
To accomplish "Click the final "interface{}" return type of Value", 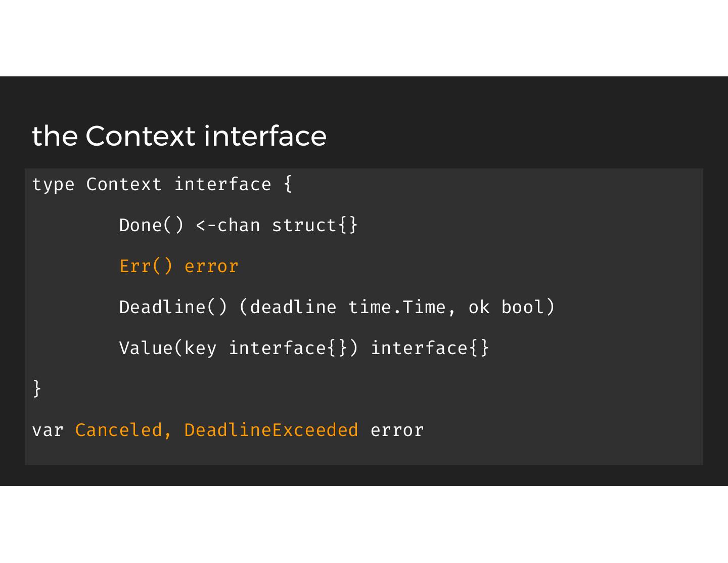I will tap(430, 349).
